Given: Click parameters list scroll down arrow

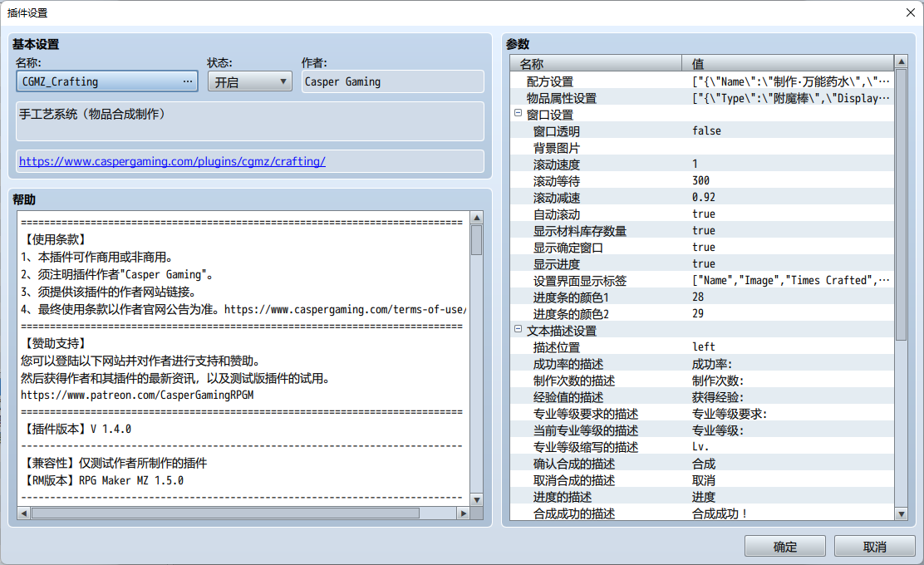Looking at the screenshot, I should (x=901, y=513).
